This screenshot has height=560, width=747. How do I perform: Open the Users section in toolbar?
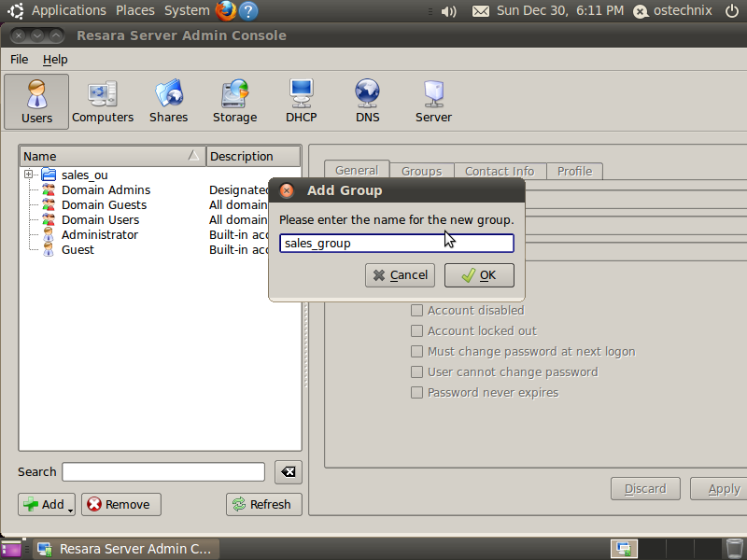pyautogui.click(x=36, y=102)
